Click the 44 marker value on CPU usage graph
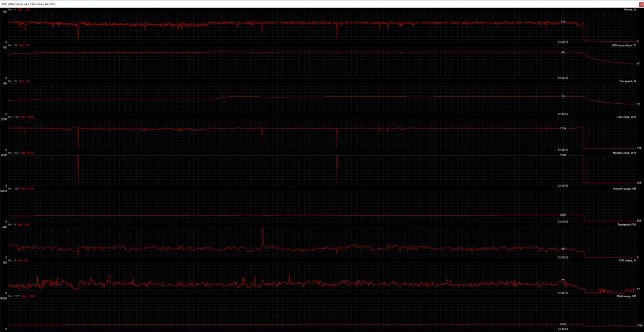 [563, 280]
